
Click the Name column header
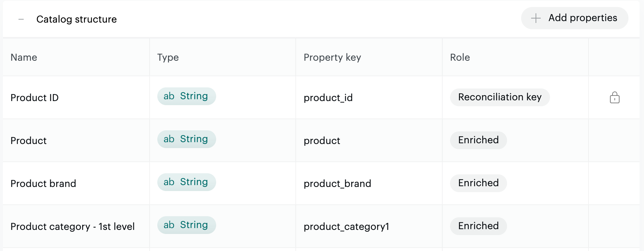24,57
